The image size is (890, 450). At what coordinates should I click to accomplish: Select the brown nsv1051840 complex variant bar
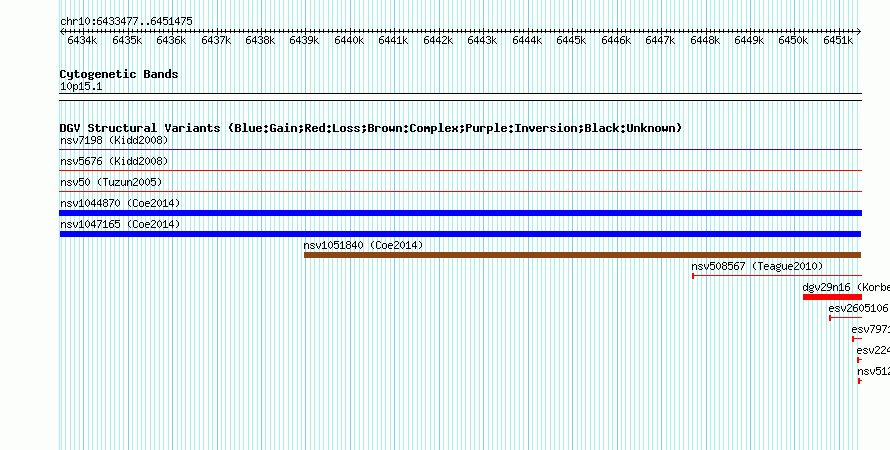pos(582,255)
